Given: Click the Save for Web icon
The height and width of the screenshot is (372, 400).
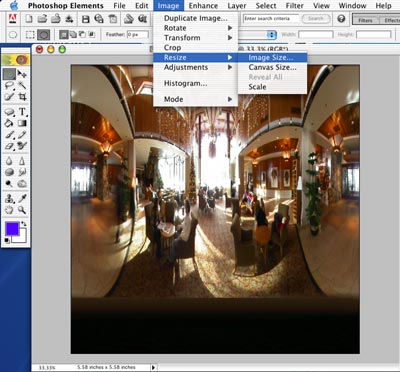Looking at the screenshot, I should (x=99, y=19).
